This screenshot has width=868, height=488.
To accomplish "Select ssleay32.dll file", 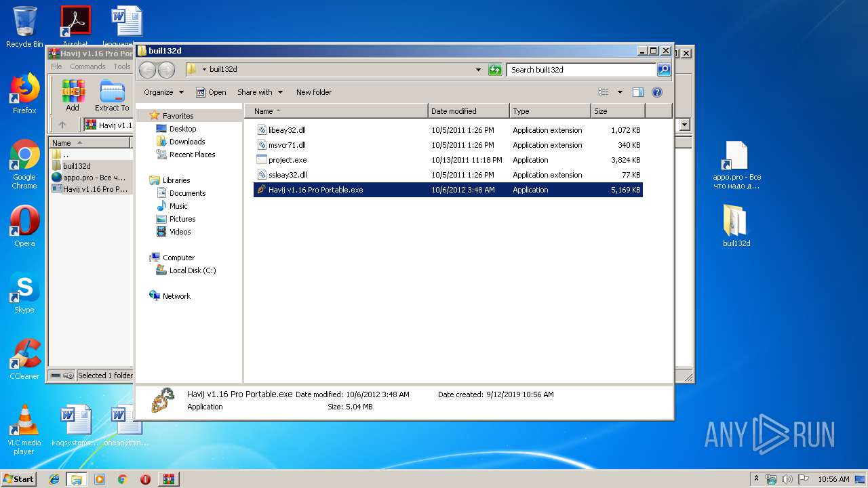I will pos(448,175).
